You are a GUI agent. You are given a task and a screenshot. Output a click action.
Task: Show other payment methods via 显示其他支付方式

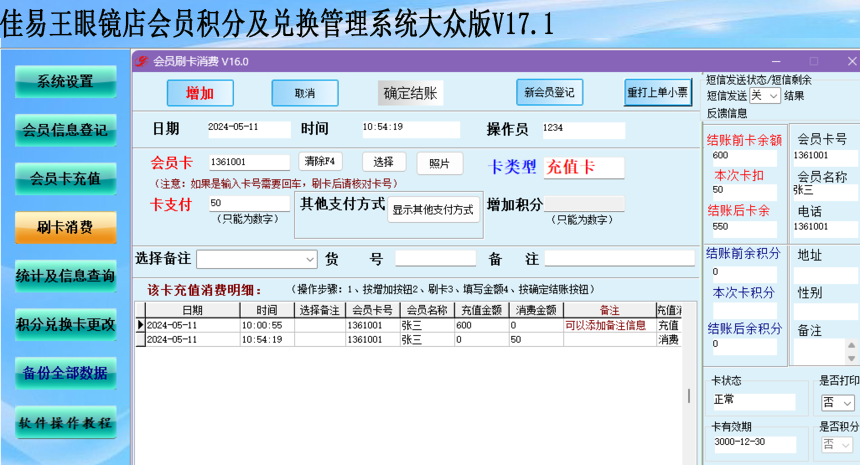pyautogui.click(x=433, y=209)
